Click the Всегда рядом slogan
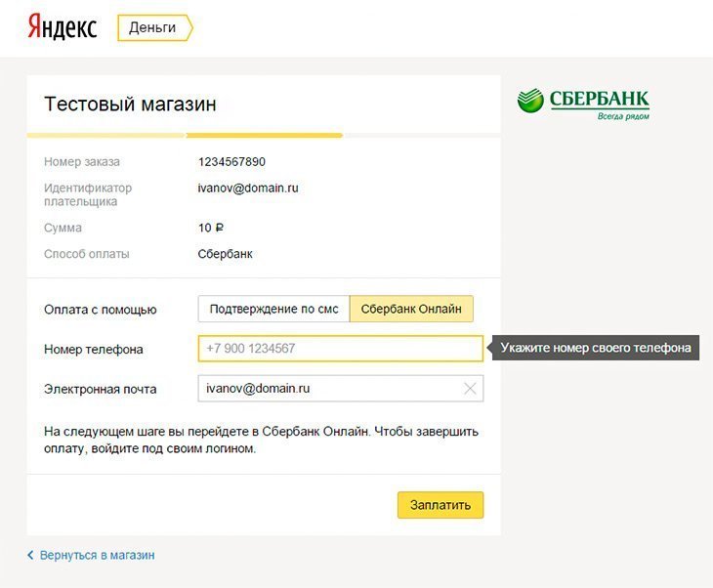The image size is (713, 588). (623, 116)
